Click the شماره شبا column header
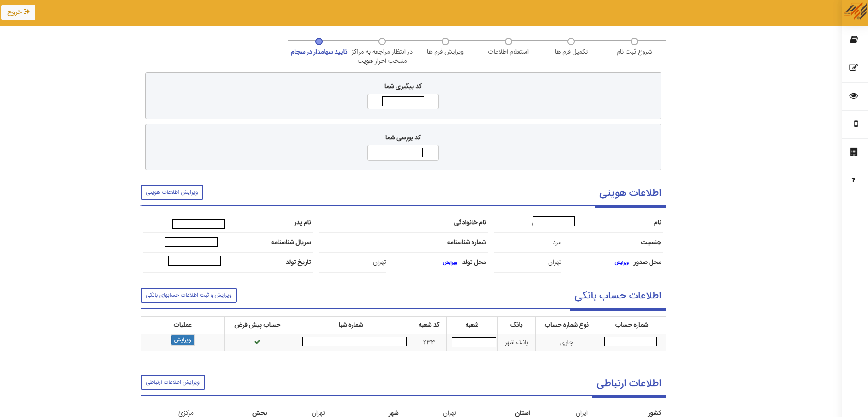 click(x=350, y=325)
